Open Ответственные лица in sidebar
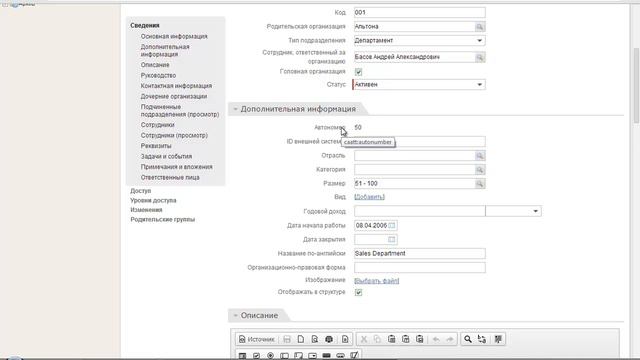640x360 pixels. click(170, 178)
